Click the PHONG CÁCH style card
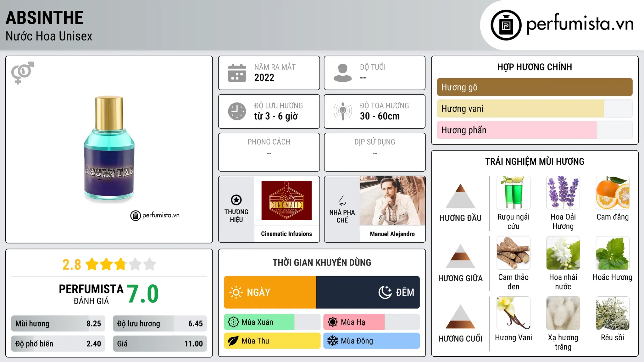The height and width of the screenshot is (362, 644). [x=269, y=152]
